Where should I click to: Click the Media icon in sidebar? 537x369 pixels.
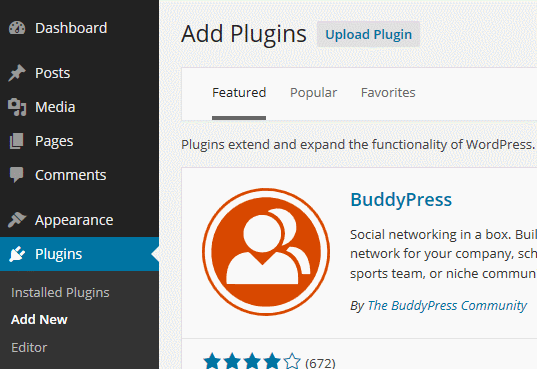pos(17,107)
